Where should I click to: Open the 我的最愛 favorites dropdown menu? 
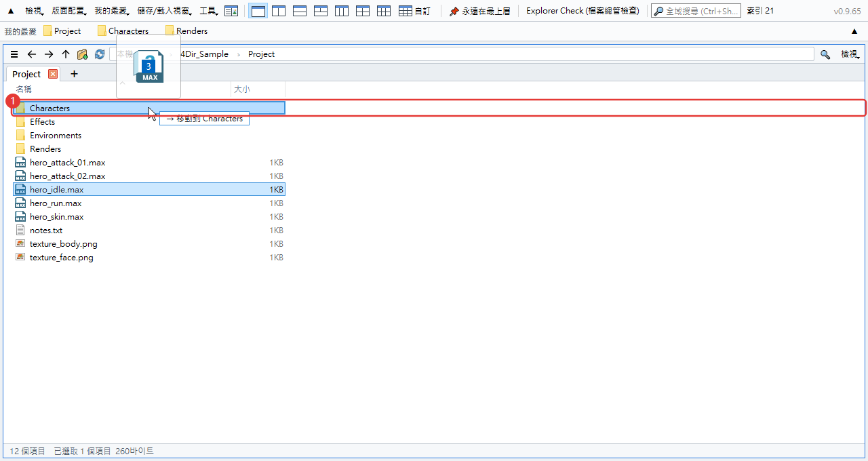[111, 11]
